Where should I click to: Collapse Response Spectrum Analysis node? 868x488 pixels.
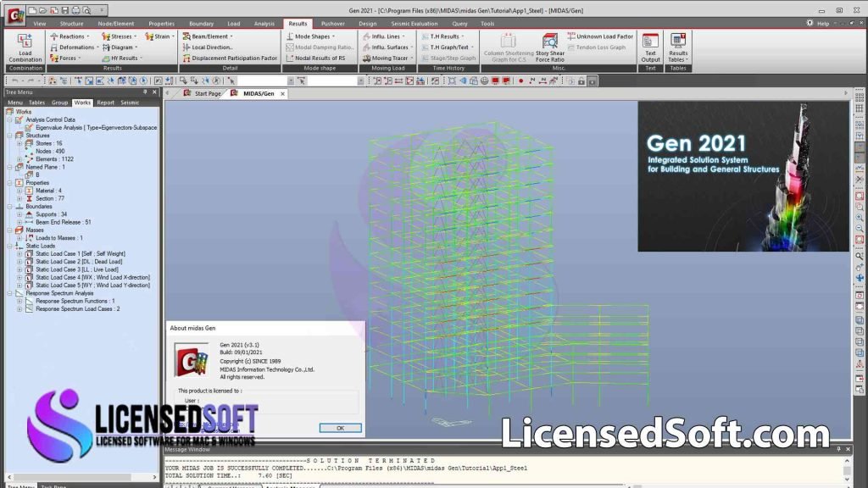pyautogui.click(x=9, y=293)
